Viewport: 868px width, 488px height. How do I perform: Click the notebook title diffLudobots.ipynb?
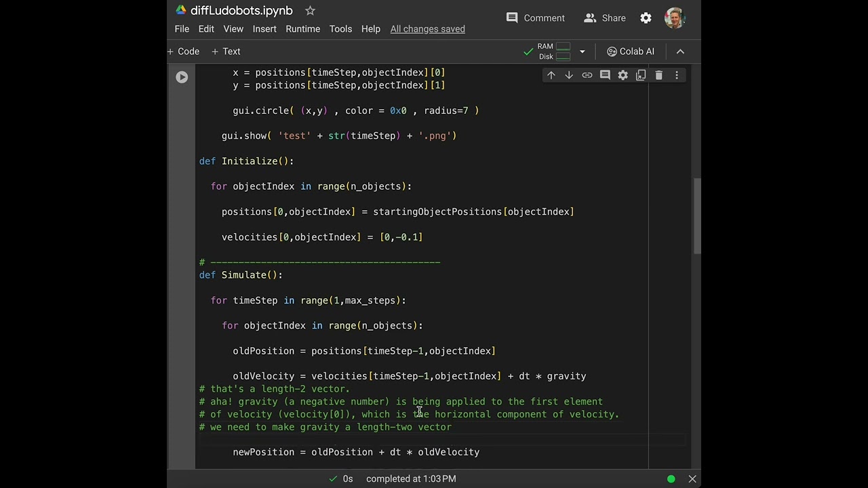(241, 10)
